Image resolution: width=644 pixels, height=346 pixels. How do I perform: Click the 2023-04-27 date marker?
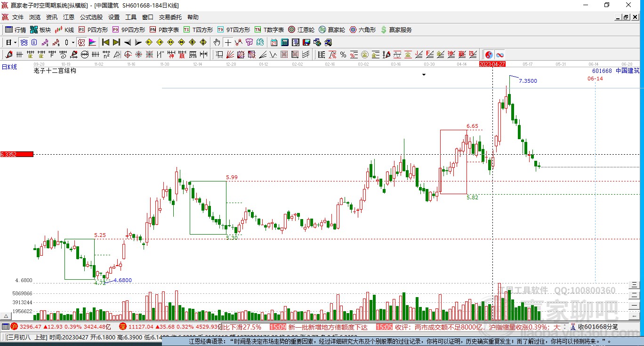(492, 64)
